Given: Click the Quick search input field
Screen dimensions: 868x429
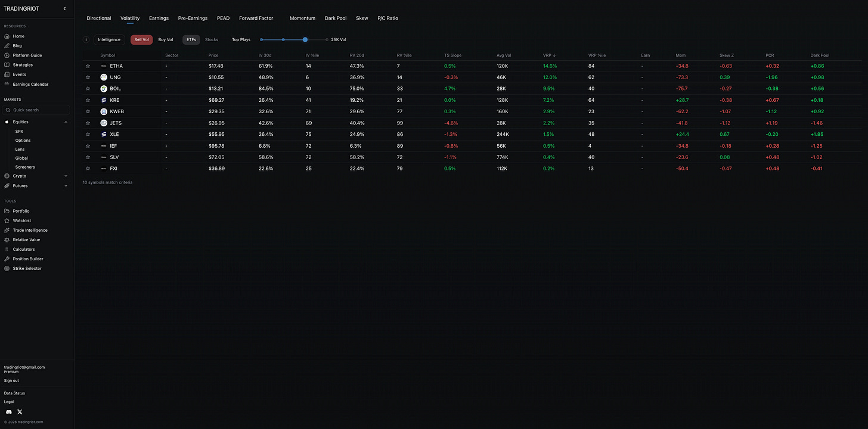Looking at the screenshot, I should pyautogui.click(x=37, y=110).
